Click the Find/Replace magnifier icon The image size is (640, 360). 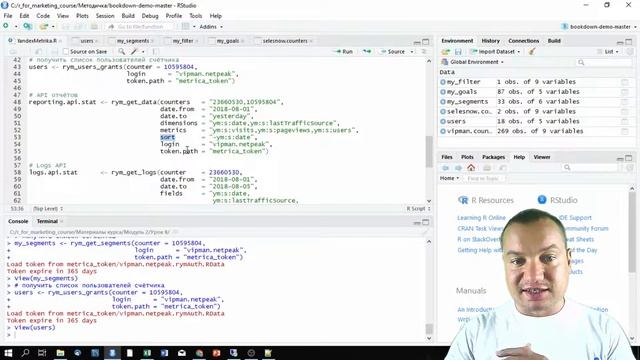click(122, 51)
